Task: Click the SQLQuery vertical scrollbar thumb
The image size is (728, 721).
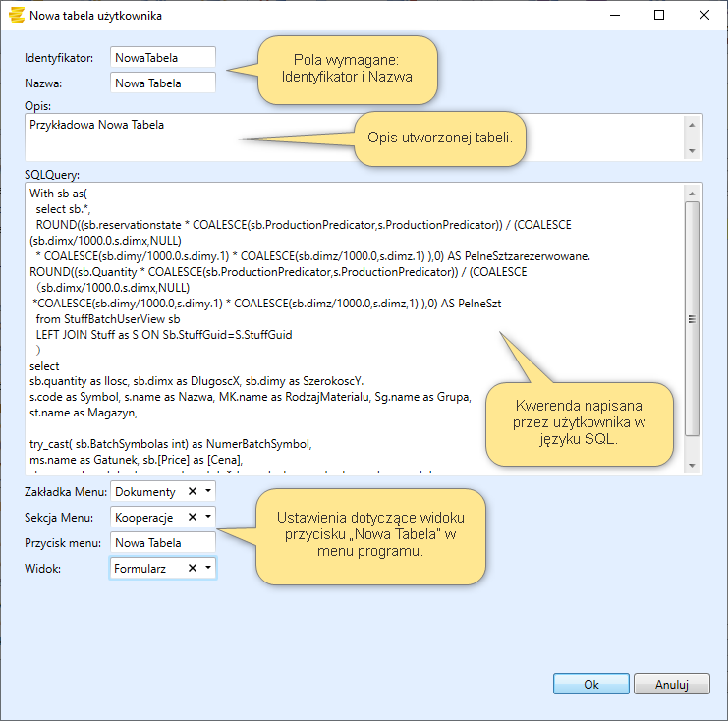Action: coord(693,319)
